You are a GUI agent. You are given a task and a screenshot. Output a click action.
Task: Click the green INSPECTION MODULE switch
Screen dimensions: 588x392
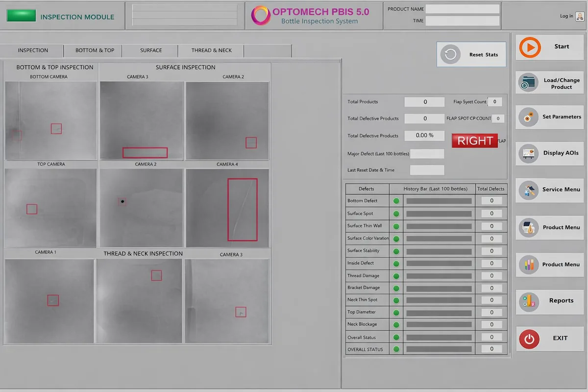point(21,15)
